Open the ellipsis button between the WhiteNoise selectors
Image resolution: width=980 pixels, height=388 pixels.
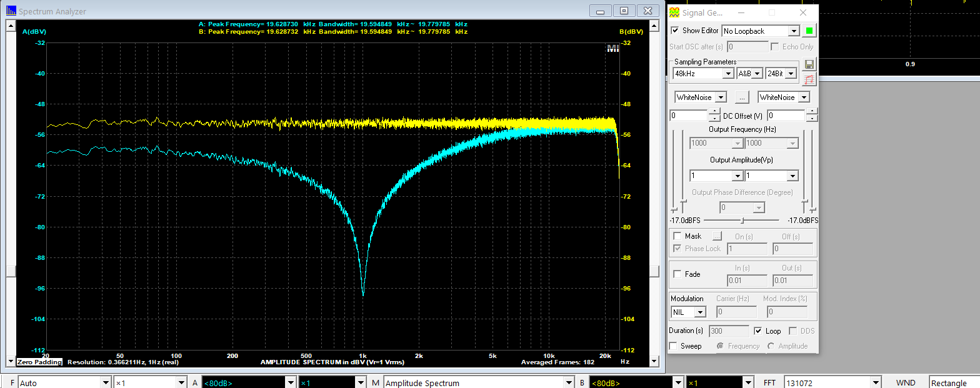742,97
